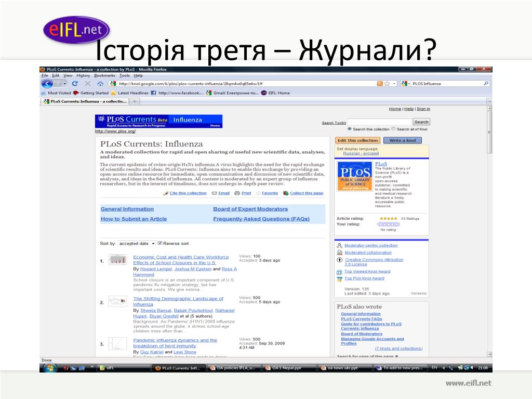Click the Knol search text field
The width and height of the screenshot is (532, 399).
click(380, 122)
